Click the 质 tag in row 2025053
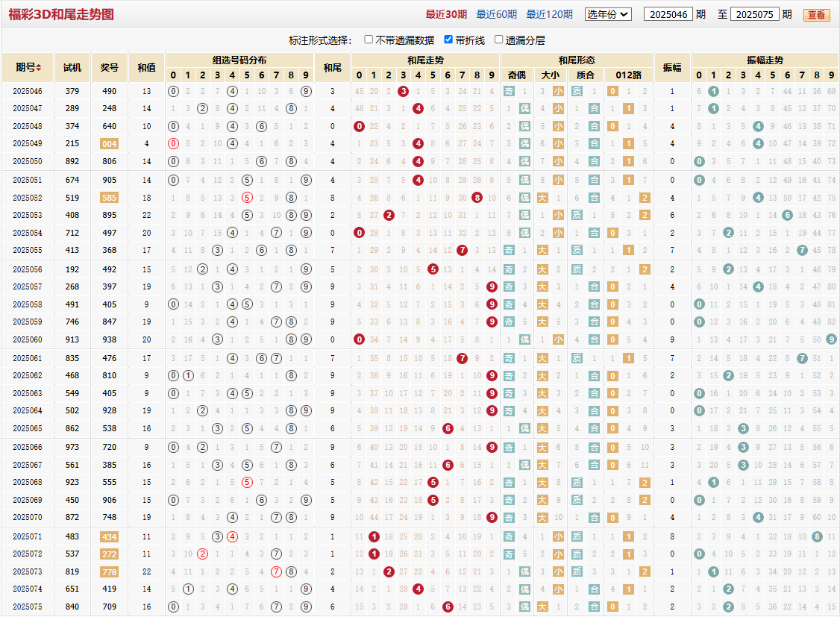This screenshot has height=617, width=840. 577,216
